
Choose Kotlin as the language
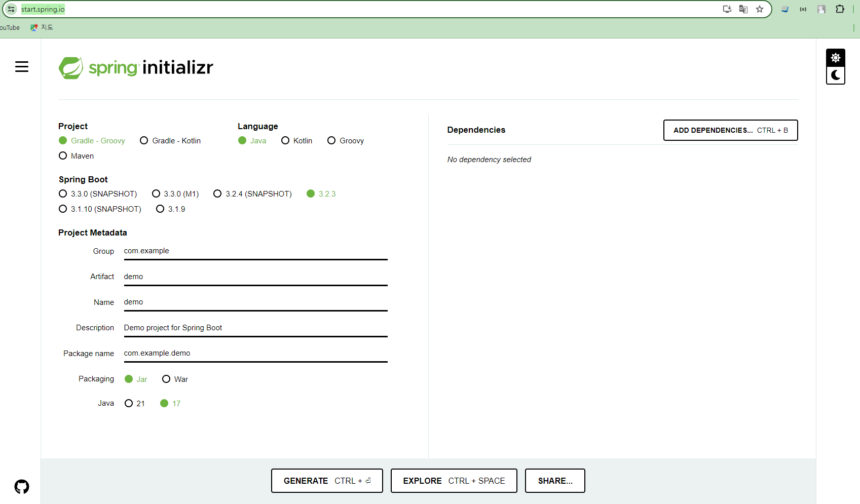296,141
